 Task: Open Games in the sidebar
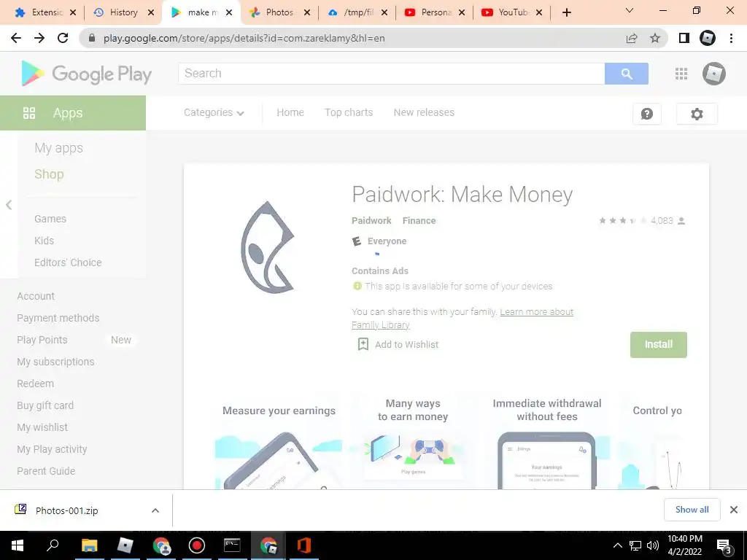(x=50, y=219)
